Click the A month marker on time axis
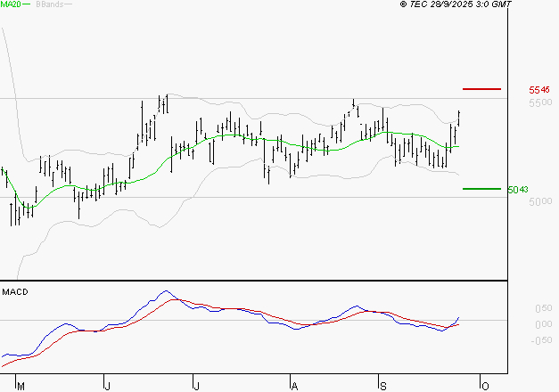Viewport: 559px width, 392px height. point(294,387)
